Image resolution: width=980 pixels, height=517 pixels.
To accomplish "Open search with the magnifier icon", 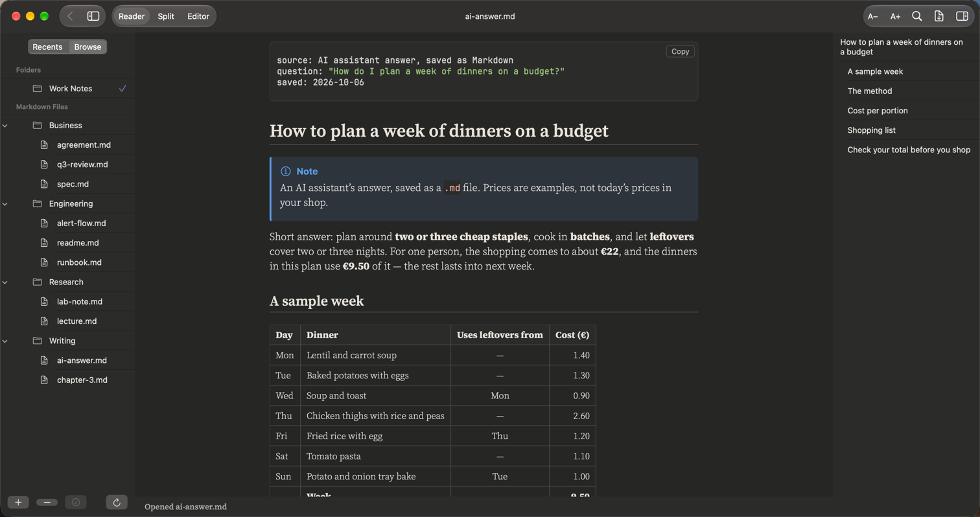I will tap(917, 16).
